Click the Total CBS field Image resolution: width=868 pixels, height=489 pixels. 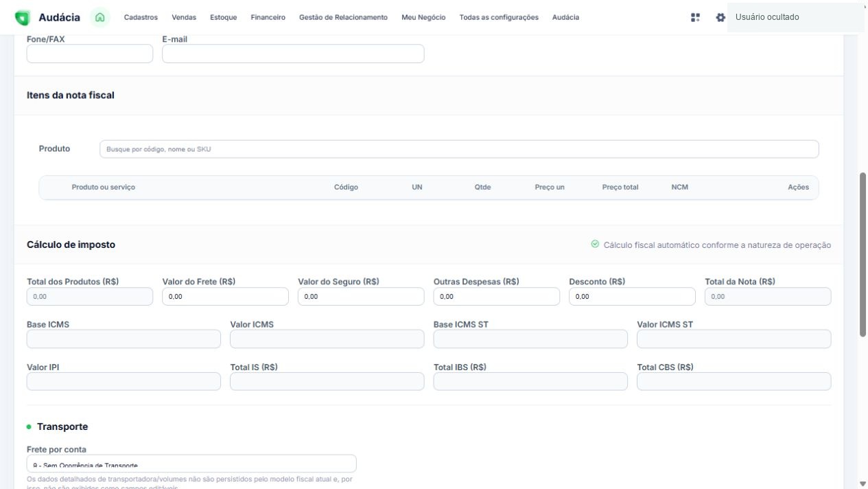pyautogui.click(x=734, y=382)
